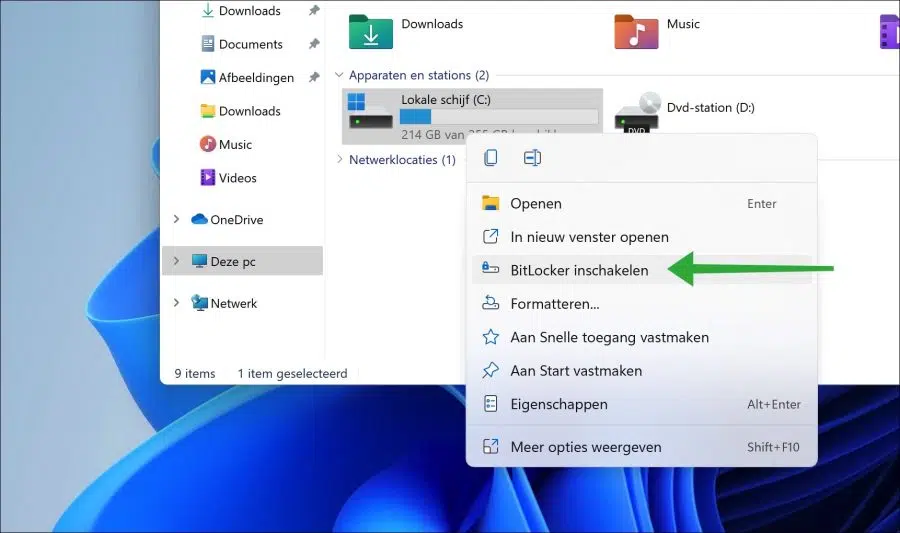The height and width of the screenshot is (533, 900).
Task: Choose Formatteren... from context menu
Action: coord(642,304)
